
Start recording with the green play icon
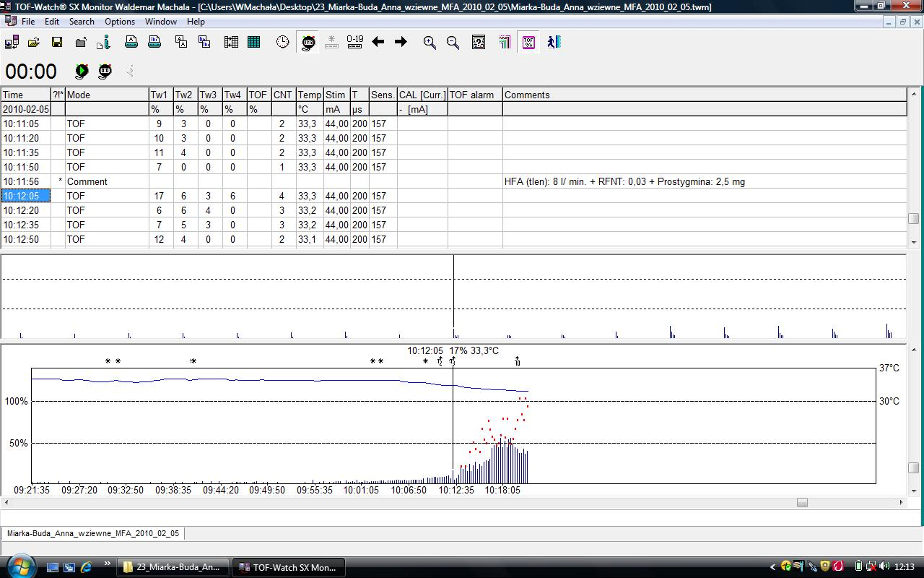(82, 71)
